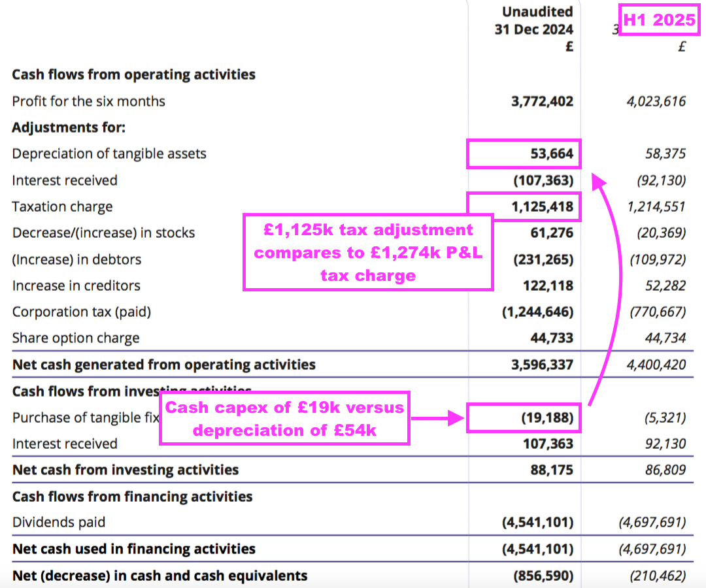Select the Cash flows from operating activities heading

point(133,74)
